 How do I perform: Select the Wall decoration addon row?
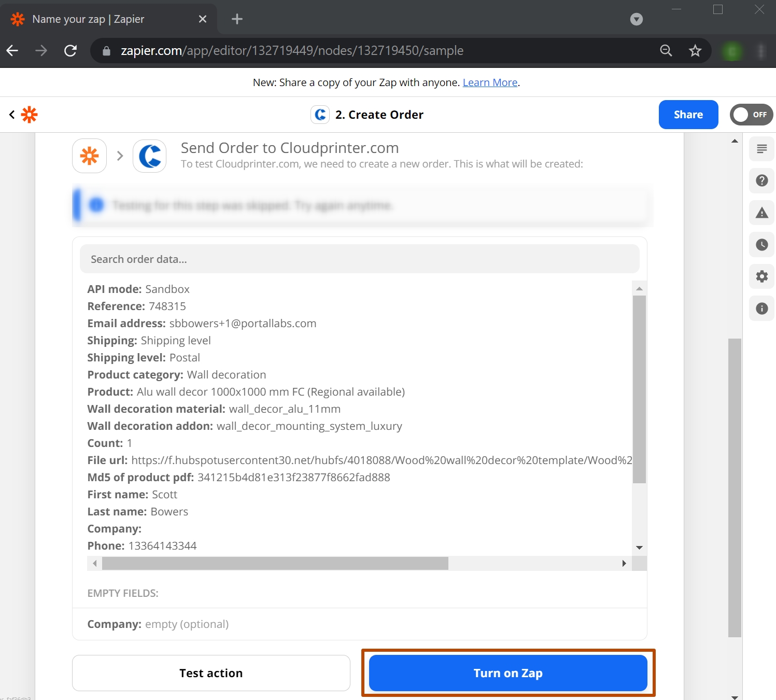[245, 426]
